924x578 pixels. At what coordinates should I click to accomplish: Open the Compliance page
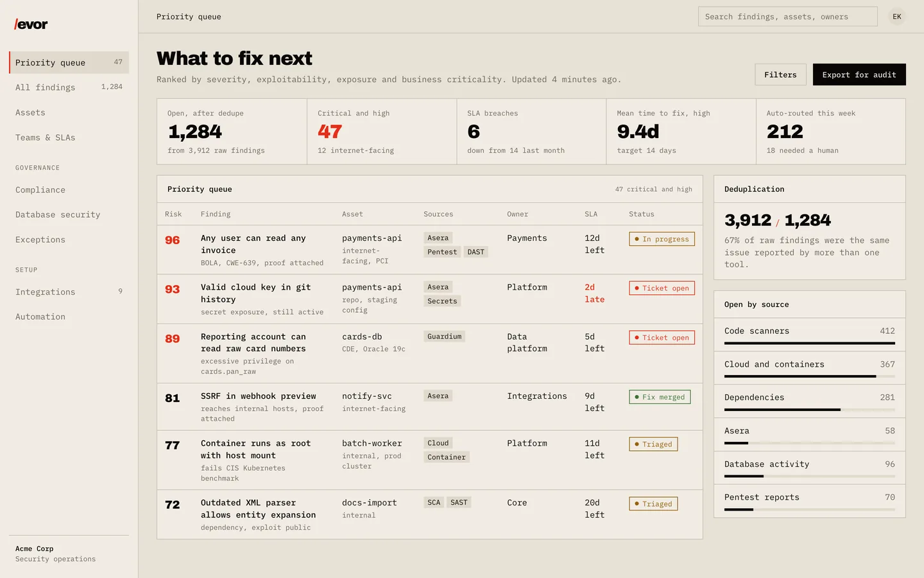click(69, 190)
